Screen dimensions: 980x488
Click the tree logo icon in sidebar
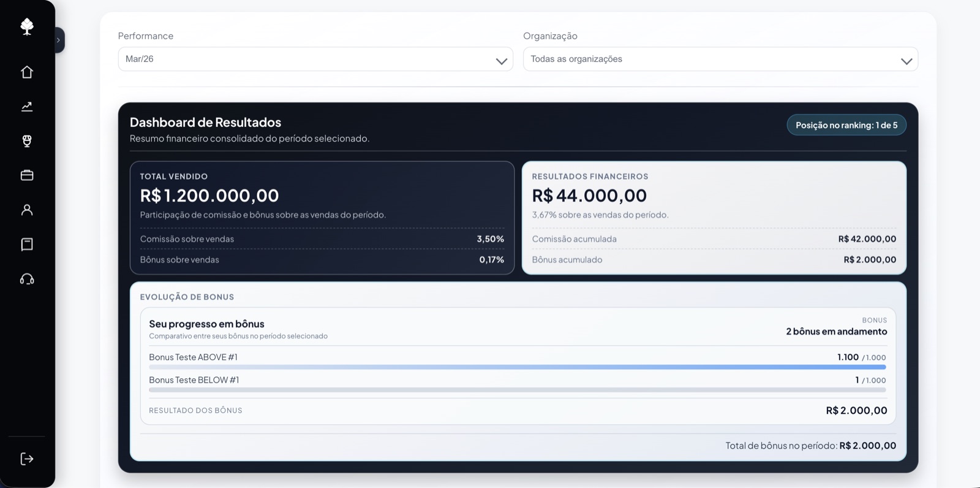[27, 26]
